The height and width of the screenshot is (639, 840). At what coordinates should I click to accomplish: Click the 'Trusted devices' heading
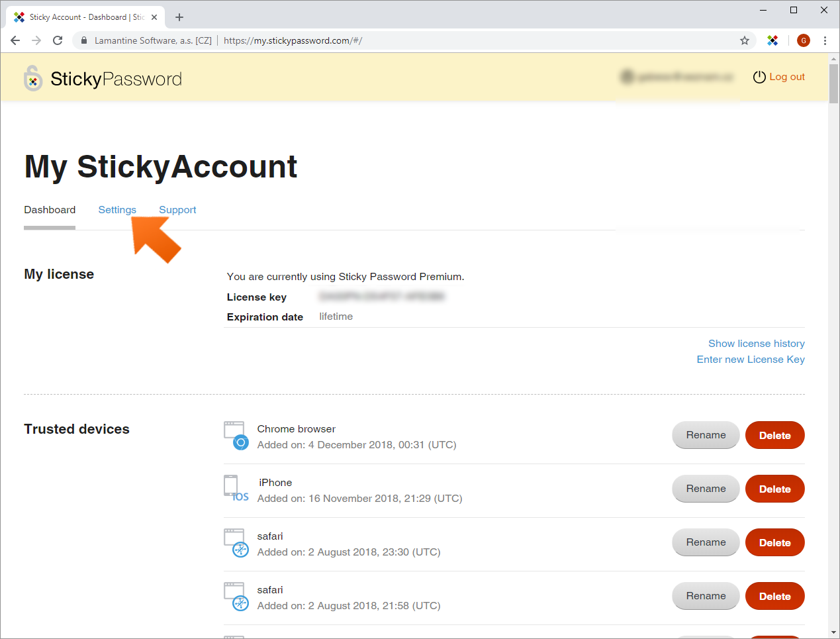[x=77, y=429]
